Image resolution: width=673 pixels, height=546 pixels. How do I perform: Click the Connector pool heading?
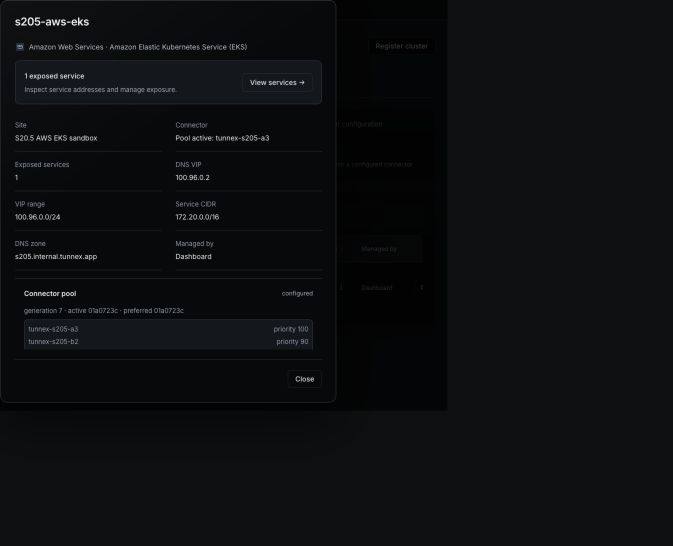50,294
